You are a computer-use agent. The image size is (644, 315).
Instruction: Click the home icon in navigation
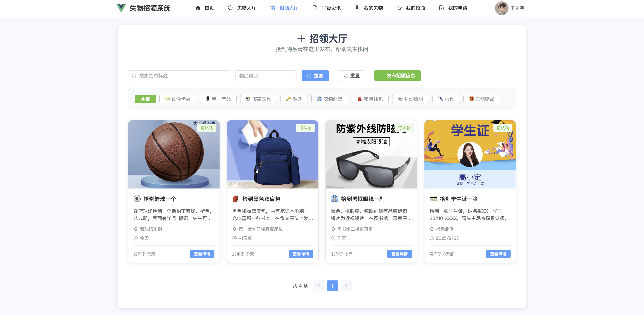click(x=198, y=8)
